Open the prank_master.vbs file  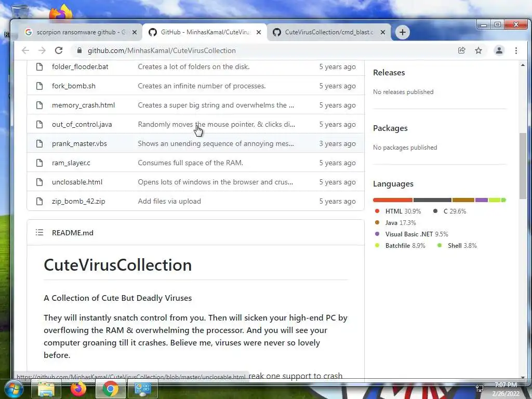pos(79,143)
